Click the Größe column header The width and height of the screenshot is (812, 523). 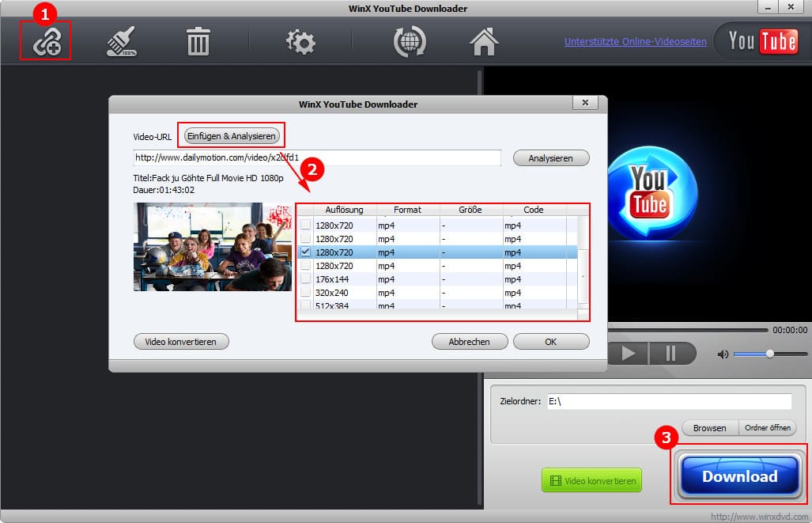pyautogui.click(x=470, y=210)
